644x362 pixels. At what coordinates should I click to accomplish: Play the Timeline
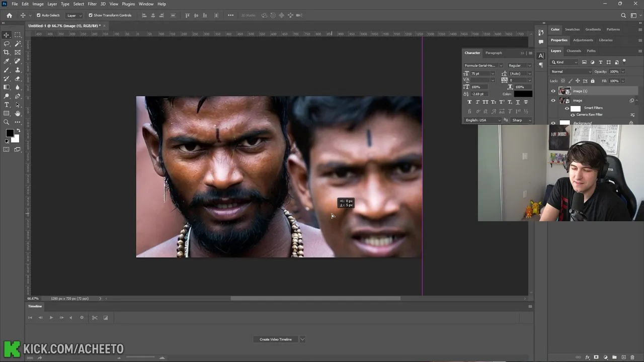(x=51, y=318)
